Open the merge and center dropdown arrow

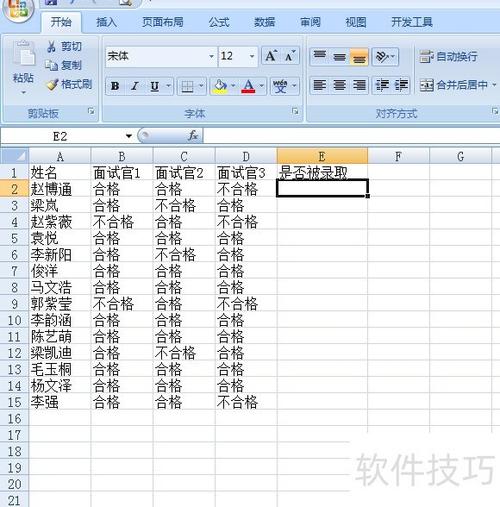pyautogui.click(x=494, y=85)
